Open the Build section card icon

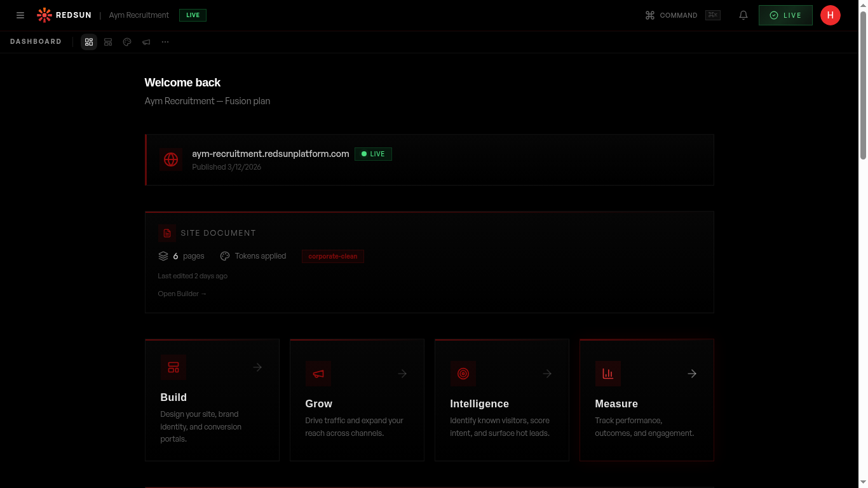tap(173, 367)
